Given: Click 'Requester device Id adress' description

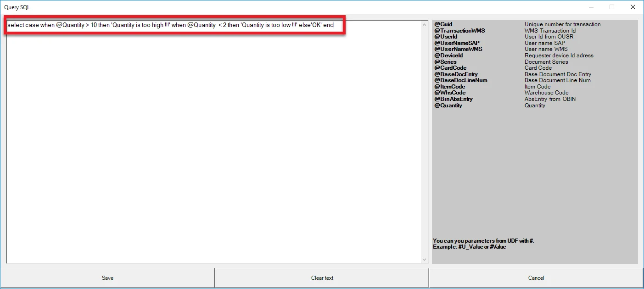Looking at the screenshot, I should tap(559, 56).
